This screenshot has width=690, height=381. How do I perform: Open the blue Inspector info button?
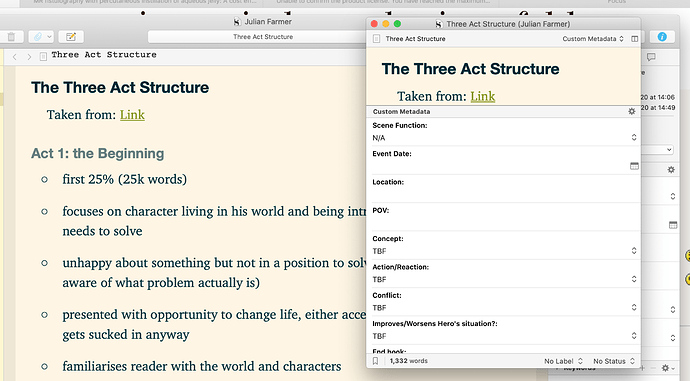tap(662, 37)
